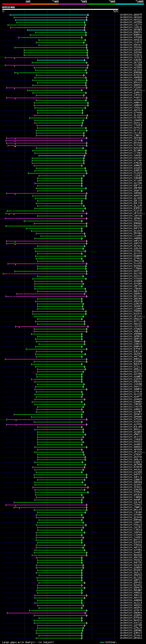Image resolution: width=146 pixels, height=644 pixels.
Task: Select label UniRef100_A5KBN8
Action: click(x=131, y=334)
